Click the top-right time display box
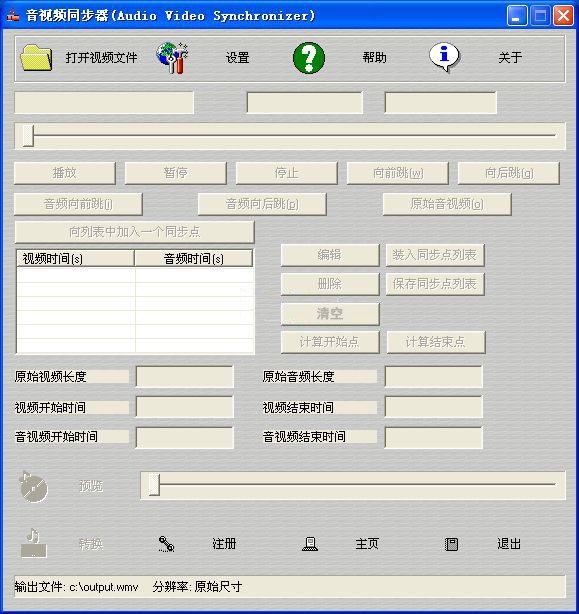 [441, 103]
